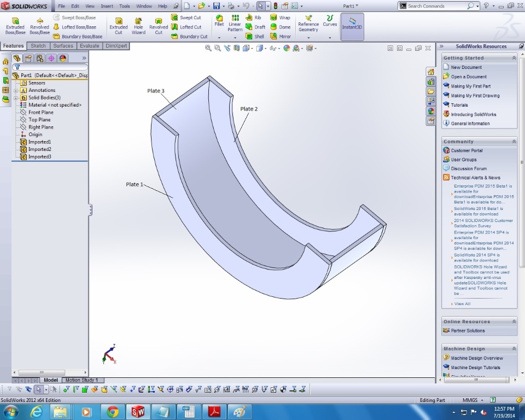
Task: Open Reference Geometry tool
Action: coord(308,24)
